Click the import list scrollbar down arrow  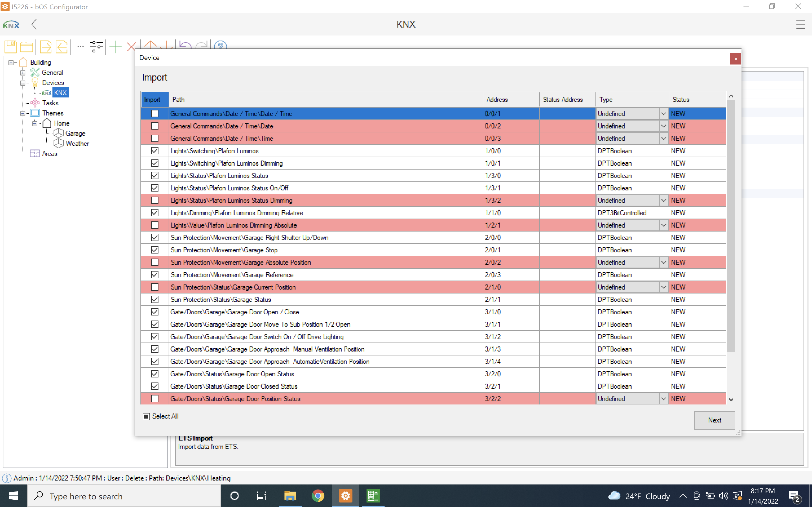[731, 400]
